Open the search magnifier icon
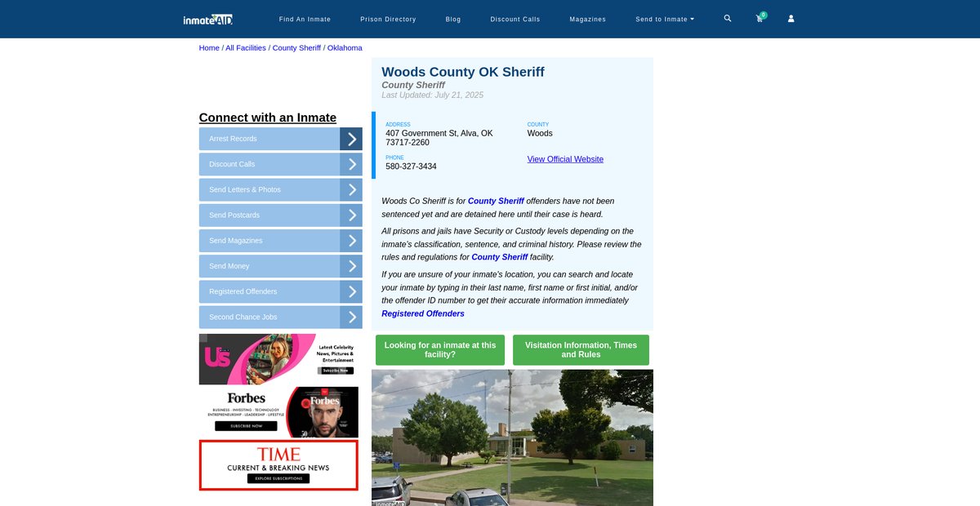This screenshot has height=506, width=980. [x=728, y=18]
